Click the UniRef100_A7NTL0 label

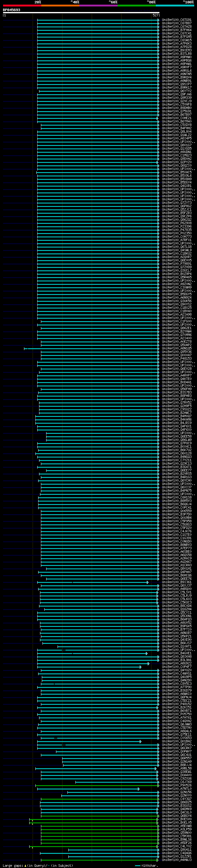[x=176, y=789]
